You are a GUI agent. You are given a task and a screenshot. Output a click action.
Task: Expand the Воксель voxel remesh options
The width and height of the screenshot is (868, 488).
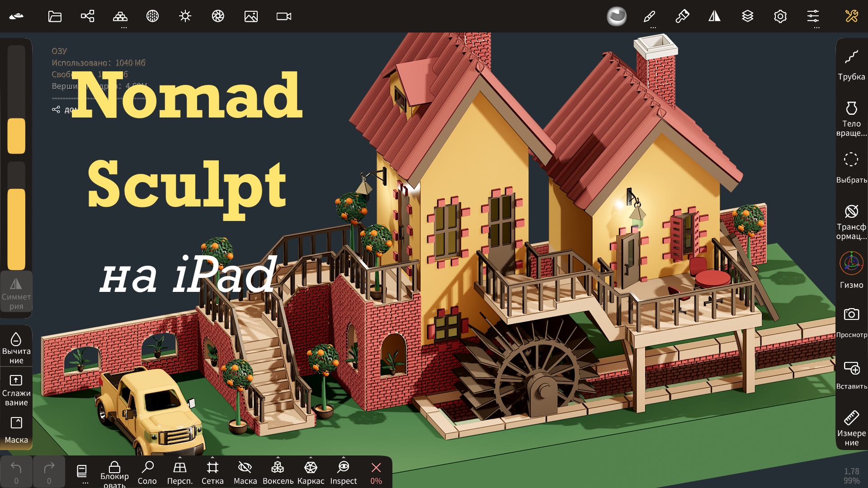click(278, 457)
